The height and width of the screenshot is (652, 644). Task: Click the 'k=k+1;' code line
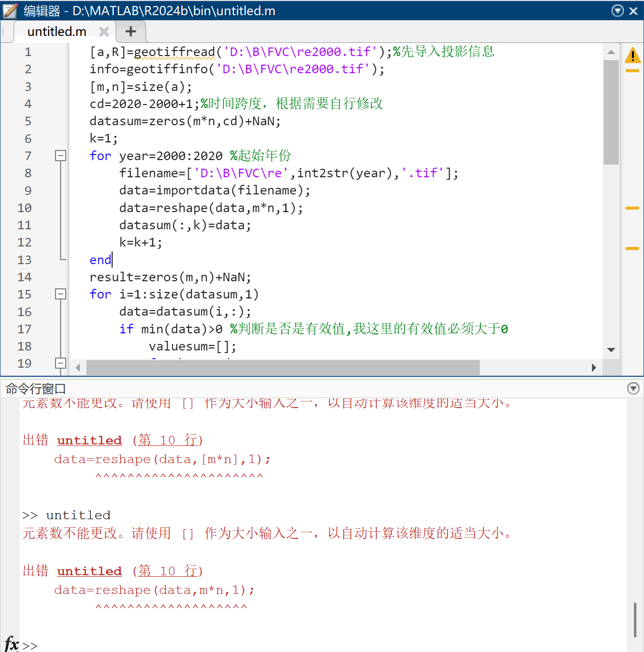coord(140,242)
